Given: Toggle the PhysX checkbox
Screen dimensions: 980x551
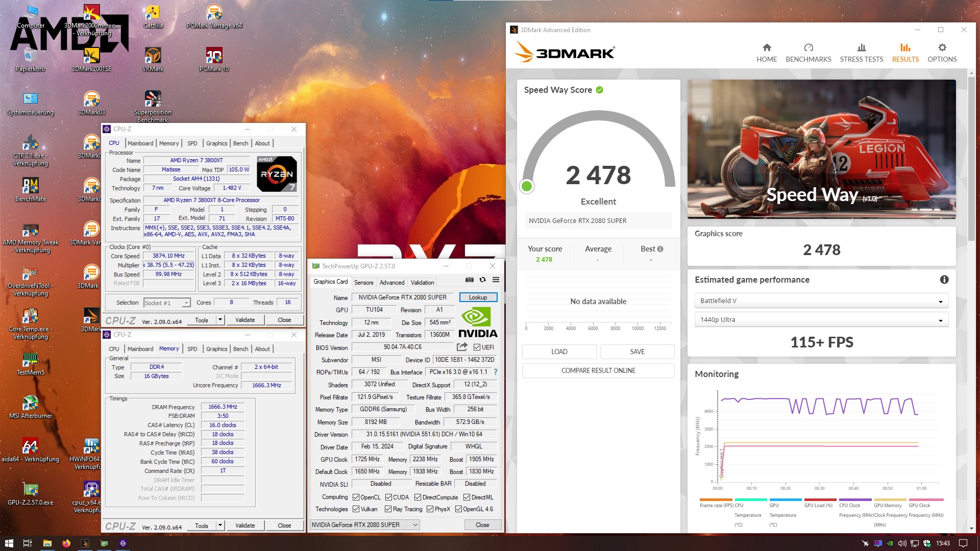Looking at the screenshot, I should tap(430, 509).
